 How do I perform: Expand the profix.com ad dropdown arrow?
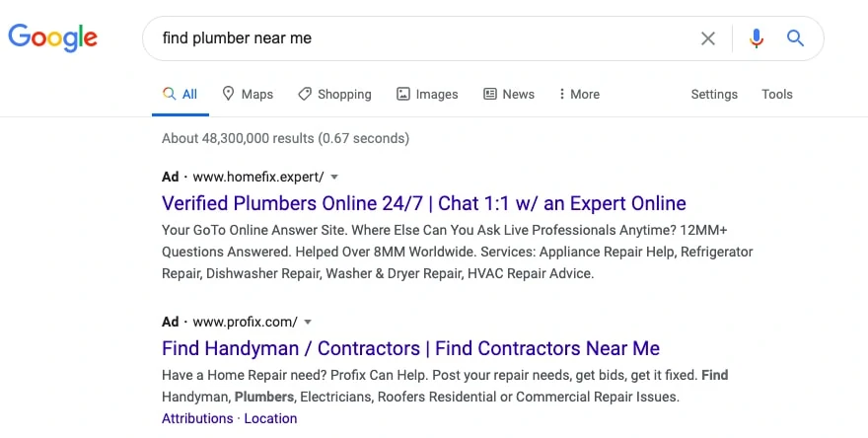coord(308,322)
